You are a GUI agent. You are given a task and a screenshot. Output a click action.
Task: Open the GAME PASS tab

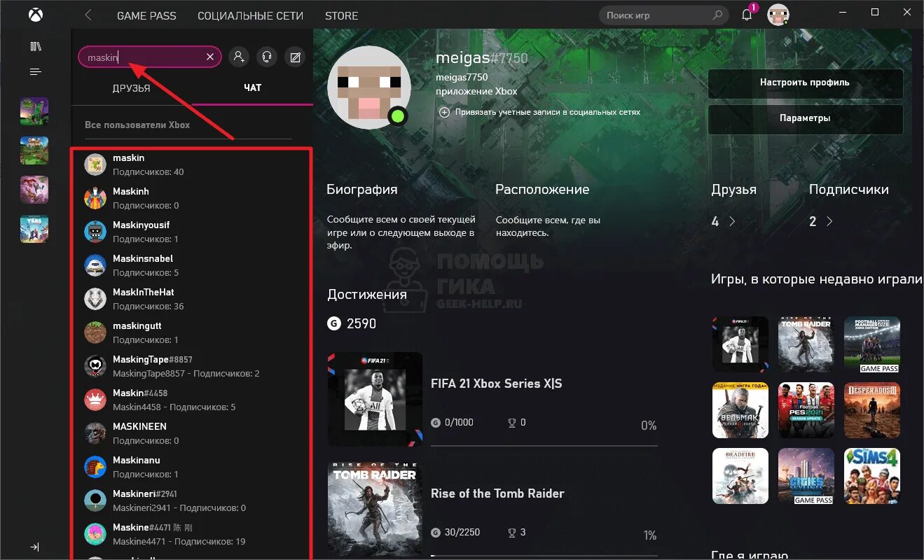146,15
